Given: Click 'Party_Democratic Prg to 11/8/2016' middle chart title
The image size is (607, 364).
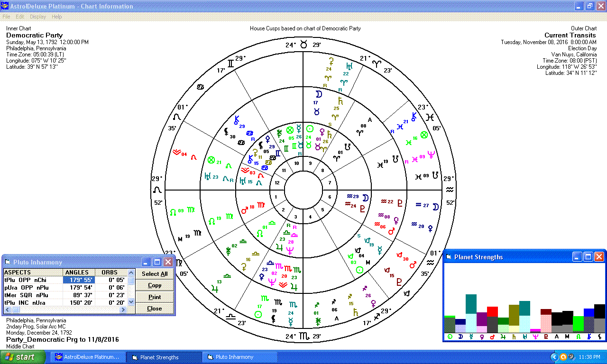Looking at the screenshot, I should 63,340.
